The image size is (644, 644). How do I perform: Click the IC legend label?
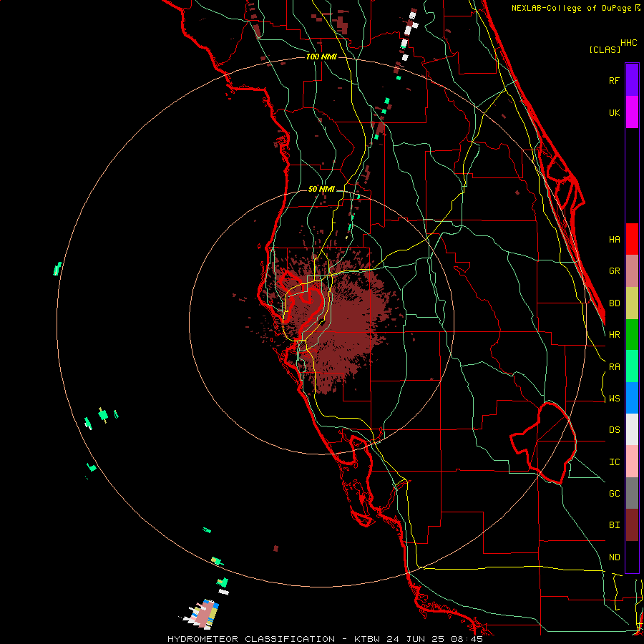(614, 462)
